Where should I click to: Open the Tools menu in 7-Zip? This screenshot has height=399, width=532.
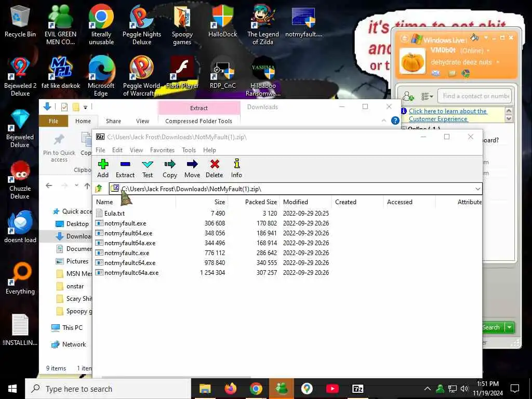pyautogui.click(x=189, y=150)
